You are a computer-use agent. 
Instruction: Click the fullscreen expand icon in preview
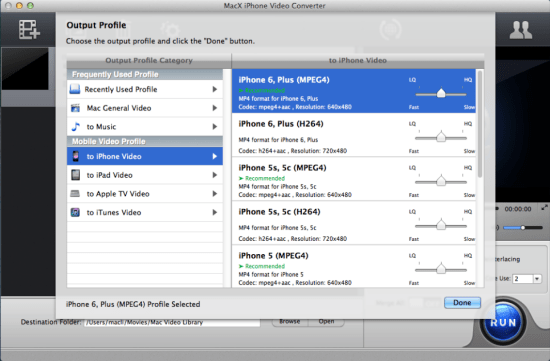click(544, 208)
